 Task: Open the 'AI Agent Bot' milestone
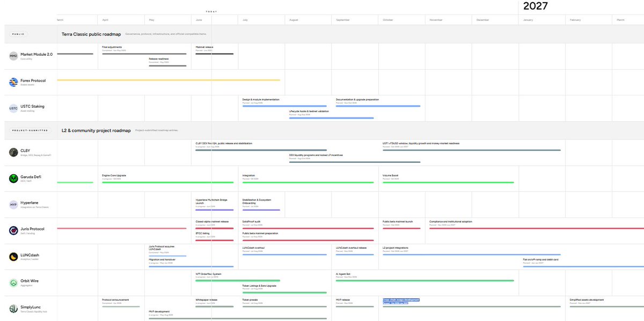[343, 274]
